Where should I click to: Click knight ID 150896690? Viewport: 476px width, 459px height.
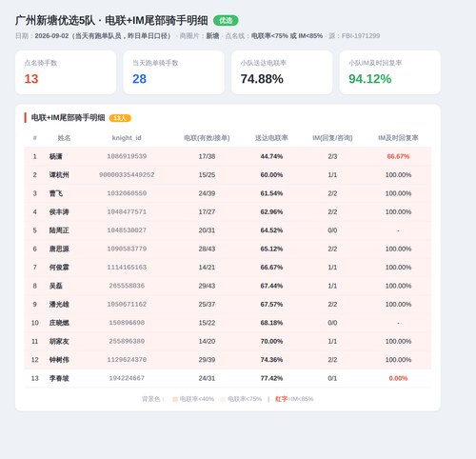127,323
